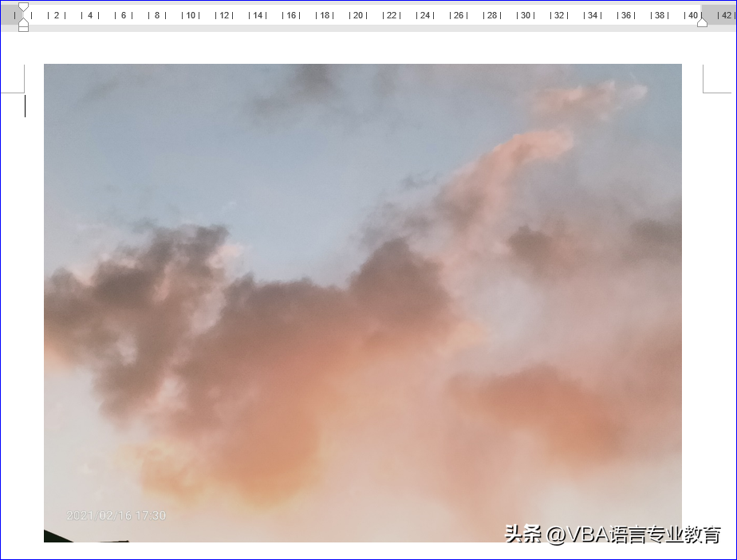Click the ruler at mark 34
This screenshot has height=560, width=737.
[x=593, y=15]
